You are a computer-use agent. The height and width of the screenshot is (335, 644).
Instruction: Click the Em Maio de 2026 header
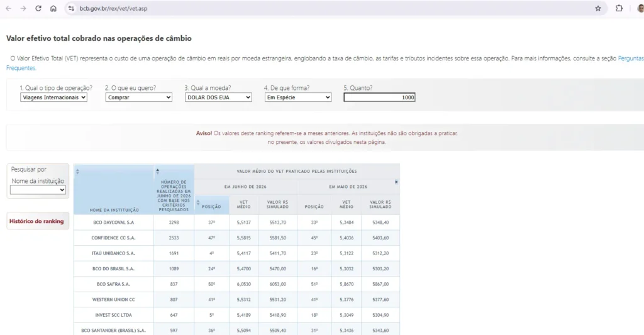coord(348,187)
